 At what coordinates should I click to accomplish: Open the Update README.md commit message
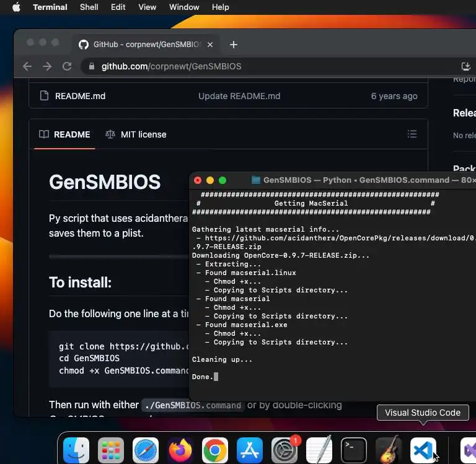click(239, 96)
